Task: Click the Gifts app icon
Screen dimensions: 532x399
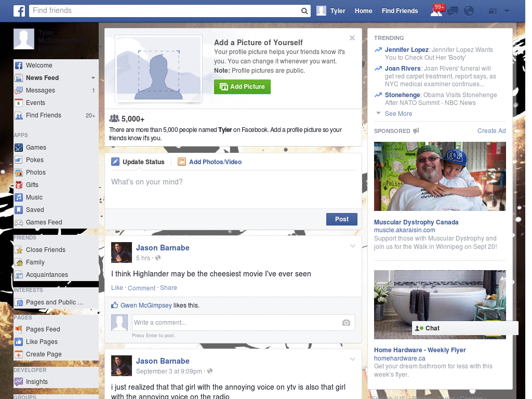Action: tap(19, 185)
